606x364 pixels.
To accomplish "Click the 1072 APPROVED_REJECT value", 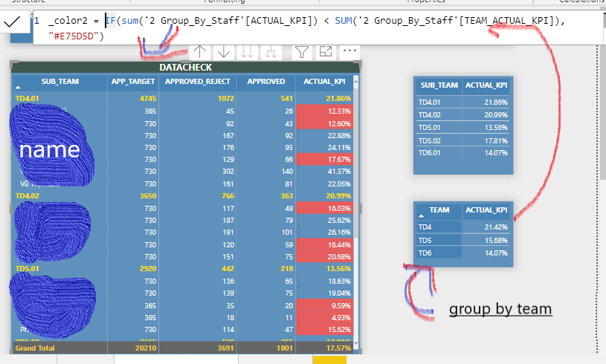I will pos(226,99).
